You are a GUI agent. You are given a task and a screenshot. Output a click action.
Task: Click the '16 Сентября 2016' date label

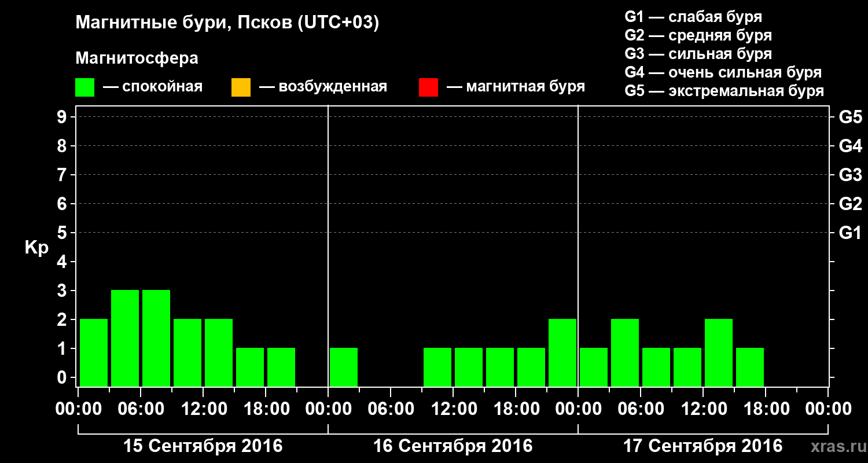click(x=453, y=446)
